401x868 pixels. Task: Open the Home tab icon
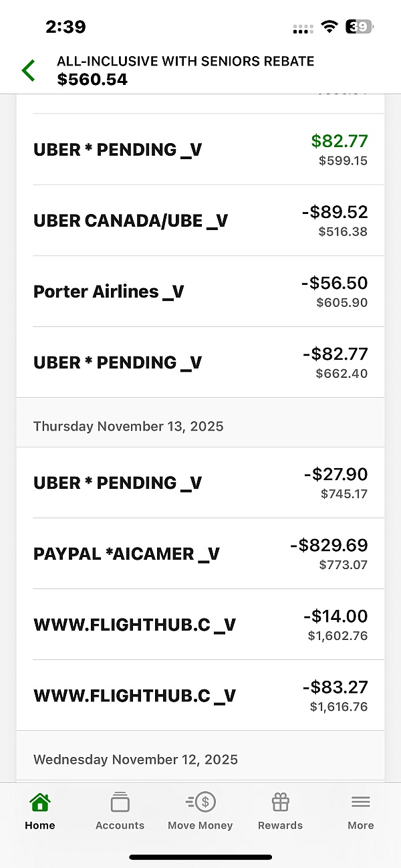(40, 802)
